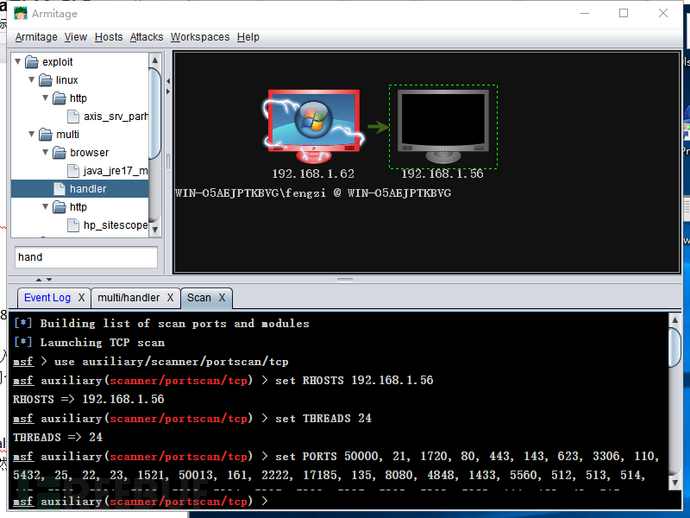Image resolution: width=690 pixels, height=518 pixels.
Task: Select the browser folder icon
Action: point(59,152)
